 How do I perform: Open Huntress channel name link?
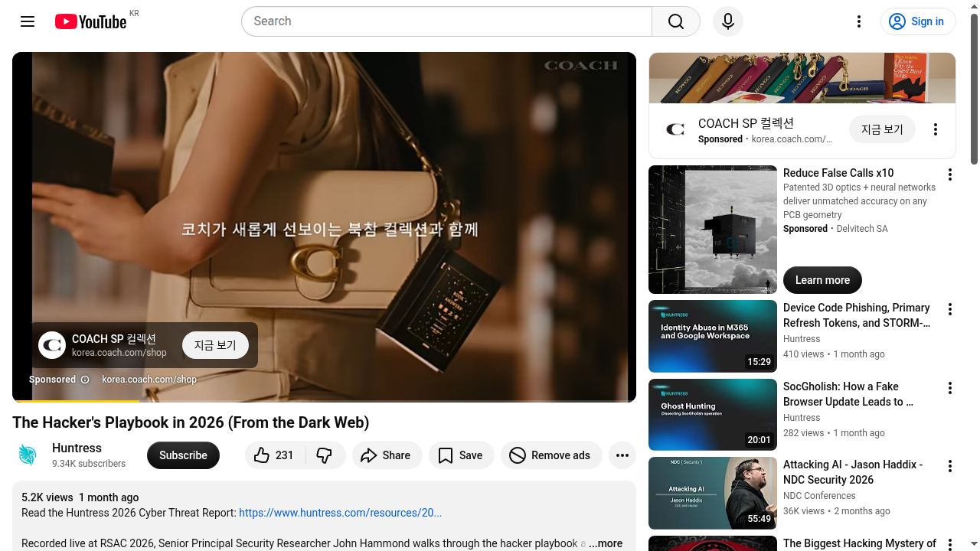pos(77,448)
